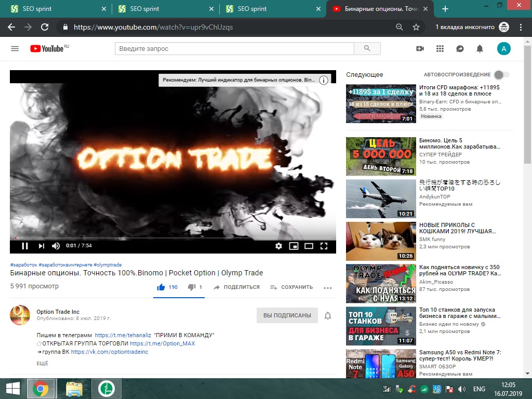Open the account avatar menu

[504, 48]
